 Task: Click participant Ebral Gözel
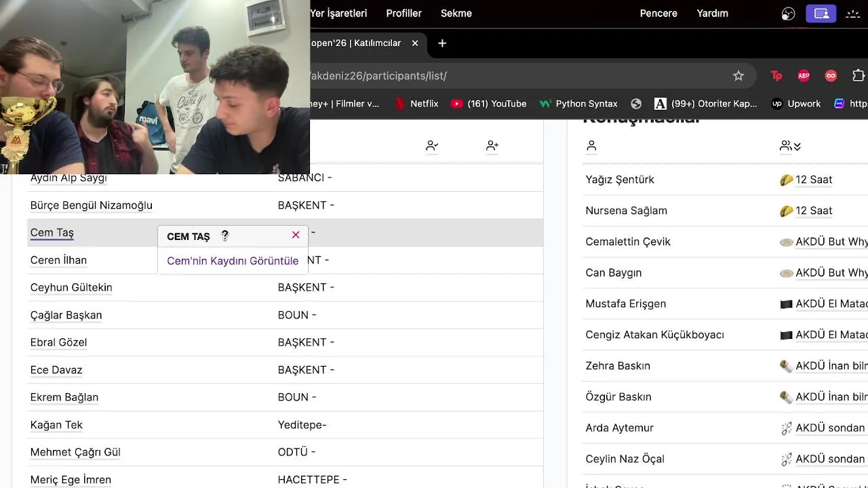(x=58, y=342)
